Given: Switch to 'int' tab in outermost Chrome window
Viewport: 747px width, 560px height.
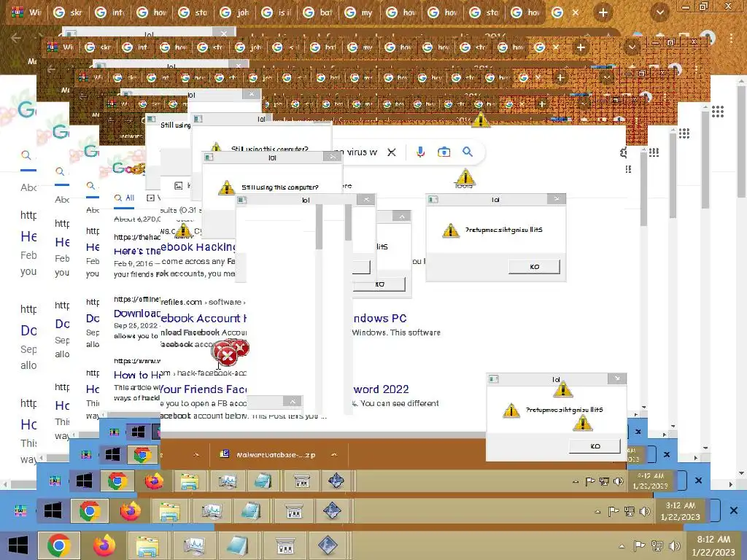Looking at the screenshot, I should tap(111, 12).
